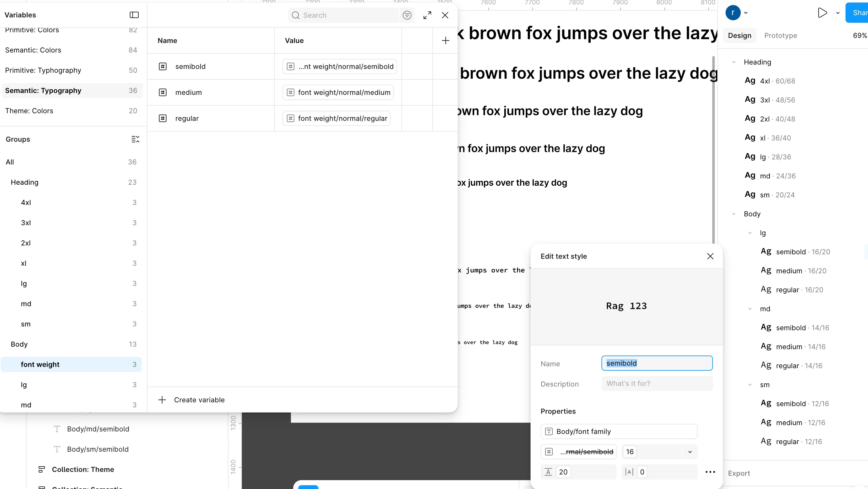Select the Primitive: Typography collection
Screen dimensions: 868x489
point(43,70)
